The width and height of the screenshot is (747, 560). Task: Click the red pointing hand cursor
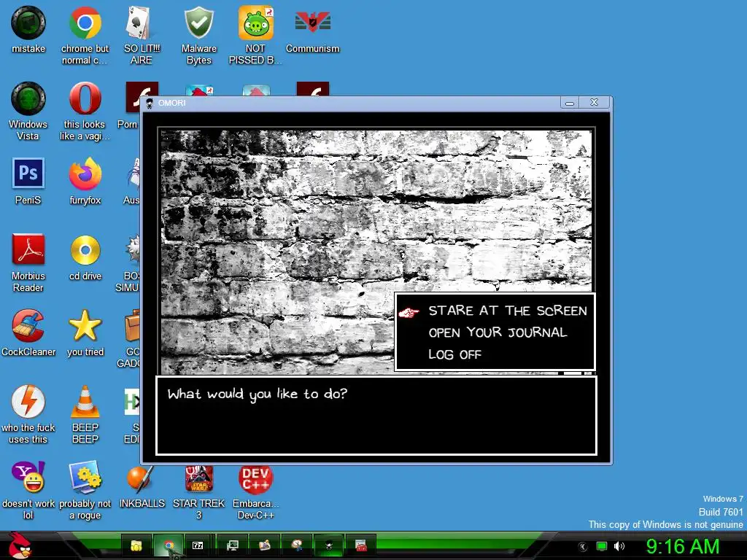click(409, 313)
